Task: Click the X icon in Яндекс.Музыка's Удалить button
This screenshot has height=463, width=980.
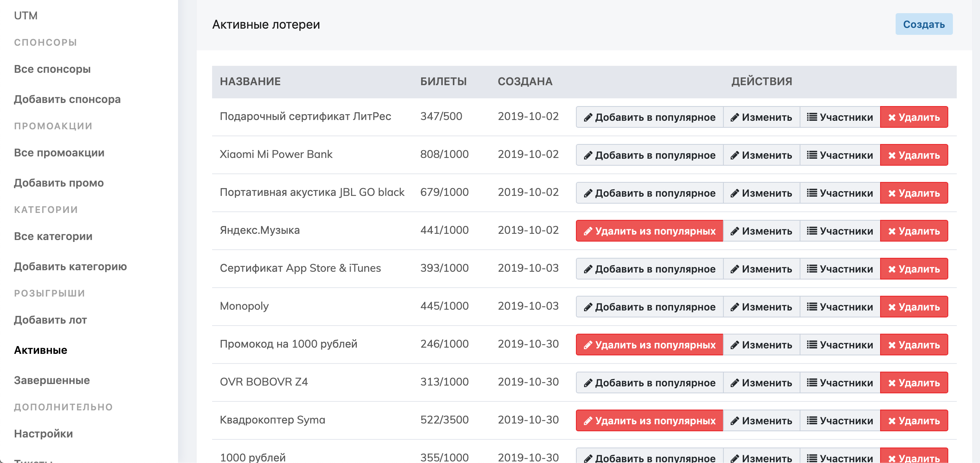Action: coord(892,231)
